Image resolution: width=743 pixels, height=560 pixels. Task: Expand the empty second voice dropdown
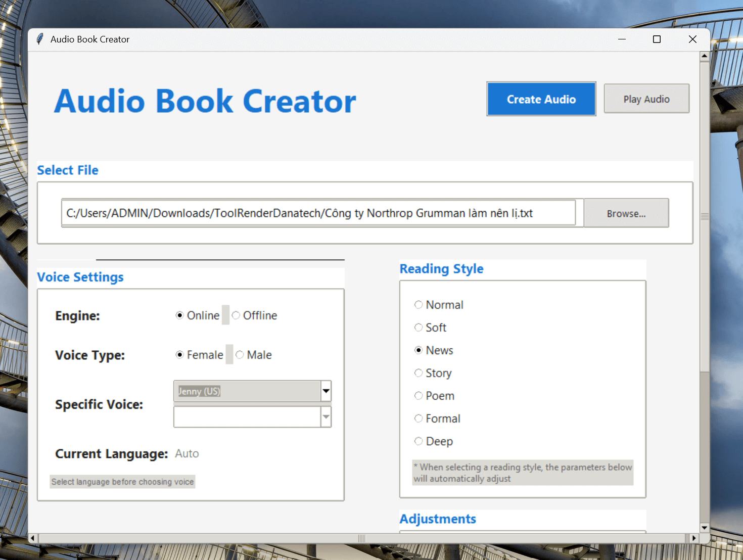click(326, 417)
